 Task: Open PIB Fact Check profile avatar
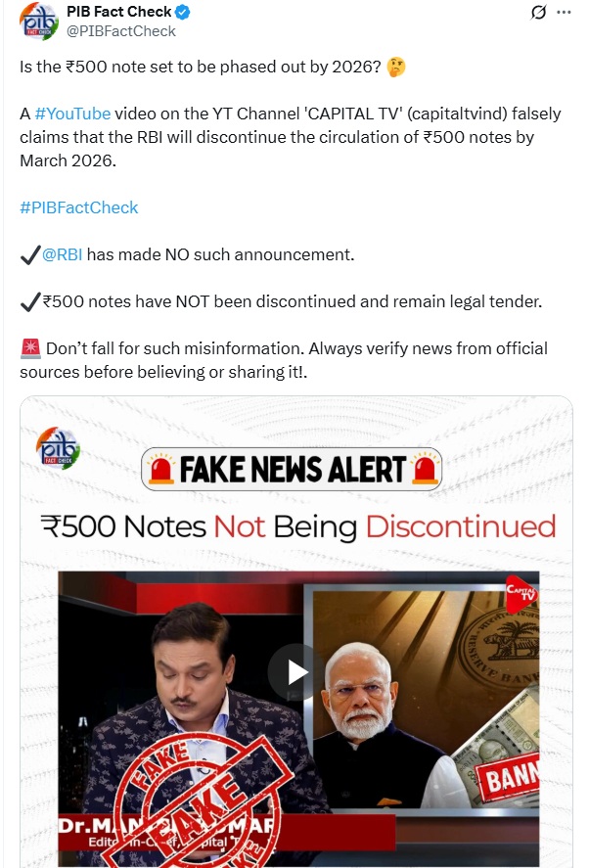tap(39, 22)
